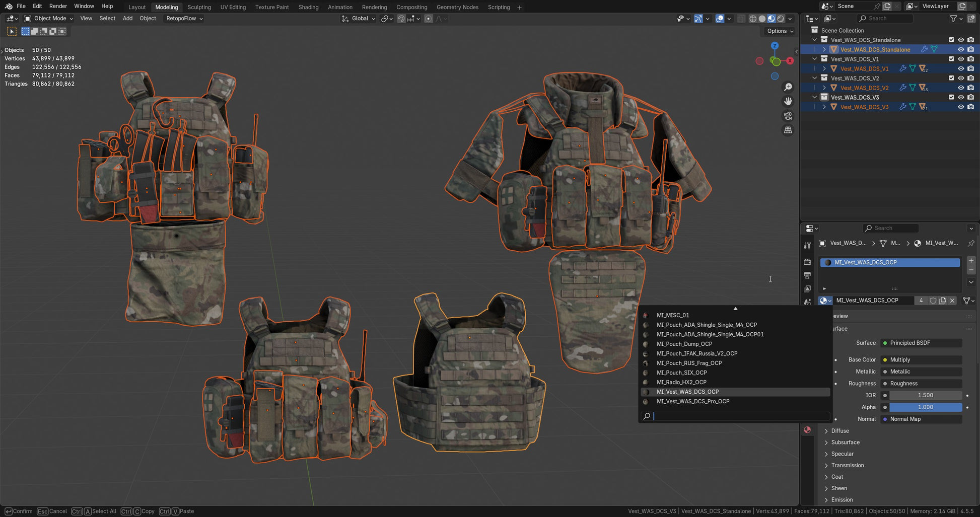Screen dimensions: 980x517
Task: Switch perspective/orthographic grid icon
Action: click(788, 130)
